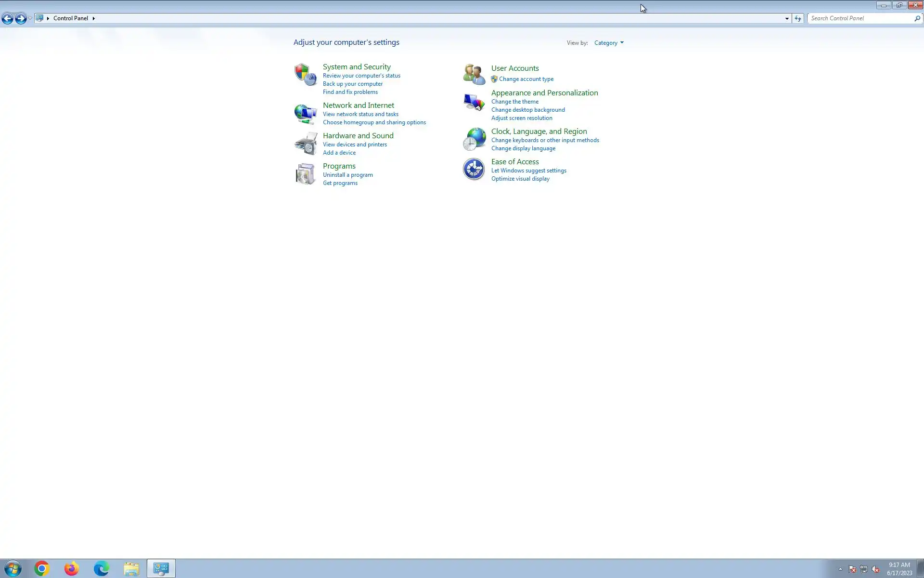Click the Programs category icon
The height and width of the screenshot is (578, 924).
click(x=305, y=174)
